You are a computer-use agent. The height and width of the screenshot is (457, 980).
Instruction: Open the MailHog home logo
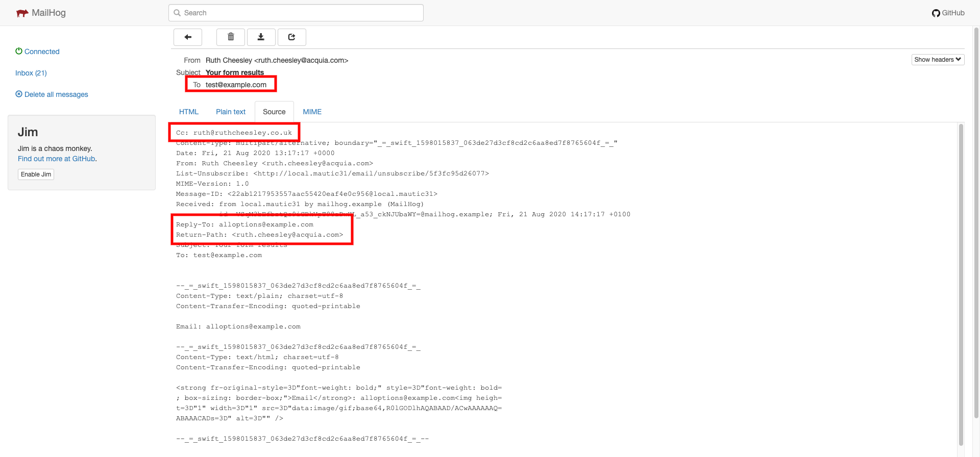pos(41,13)
